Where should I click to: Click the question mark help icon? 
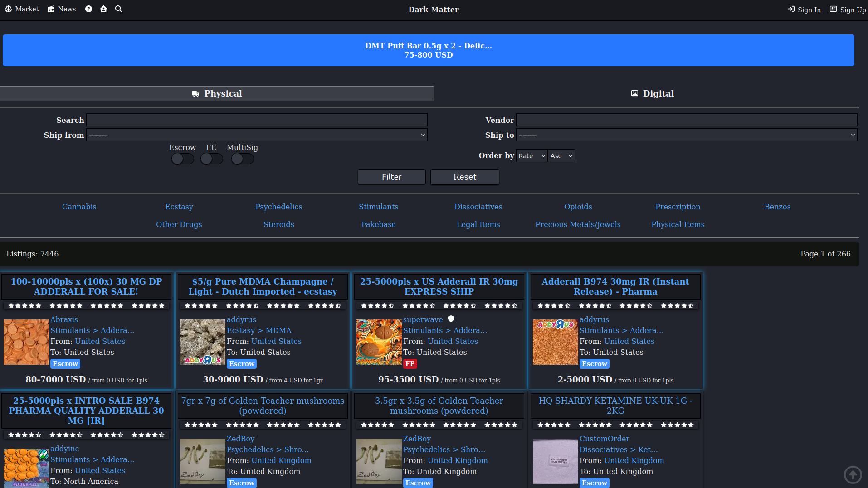coord(88,9)
